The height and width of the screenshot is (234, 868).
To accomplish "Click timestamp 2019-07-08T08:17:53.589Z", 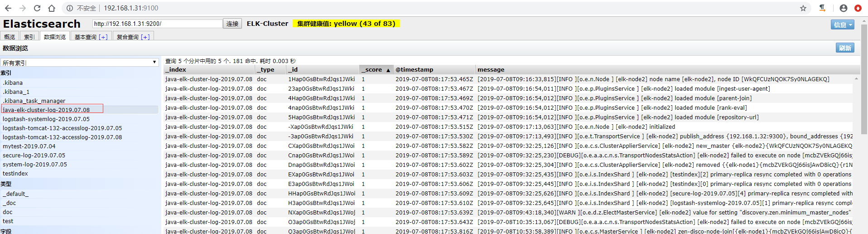I will (x=434, y=155).
